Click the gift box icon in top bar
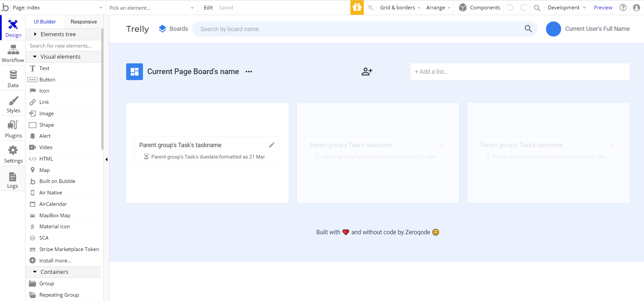Screen dimensions: 644x301 pyautogui.click(x=357, y=7)
